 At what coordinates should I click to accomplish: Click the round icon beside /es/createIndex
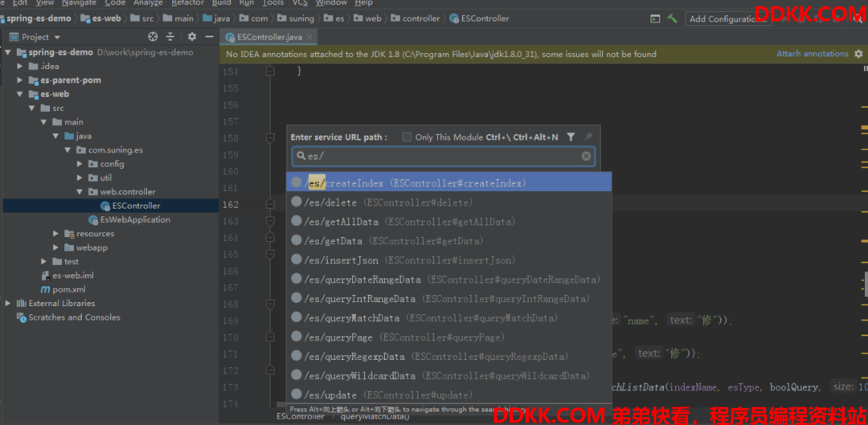(x=297, y=182)
